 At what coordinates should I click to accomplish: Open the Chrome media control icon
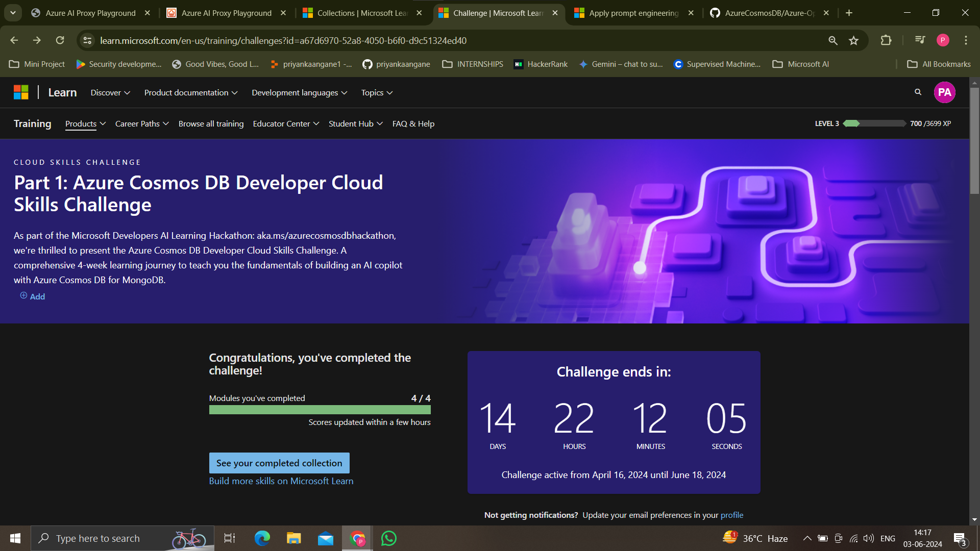coord(920,40)
